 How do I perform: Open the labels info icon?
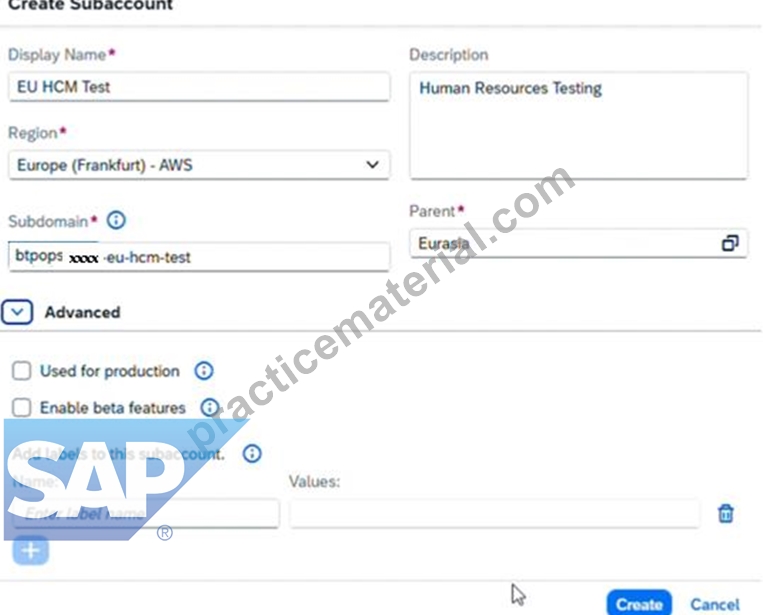pos(252,453)
